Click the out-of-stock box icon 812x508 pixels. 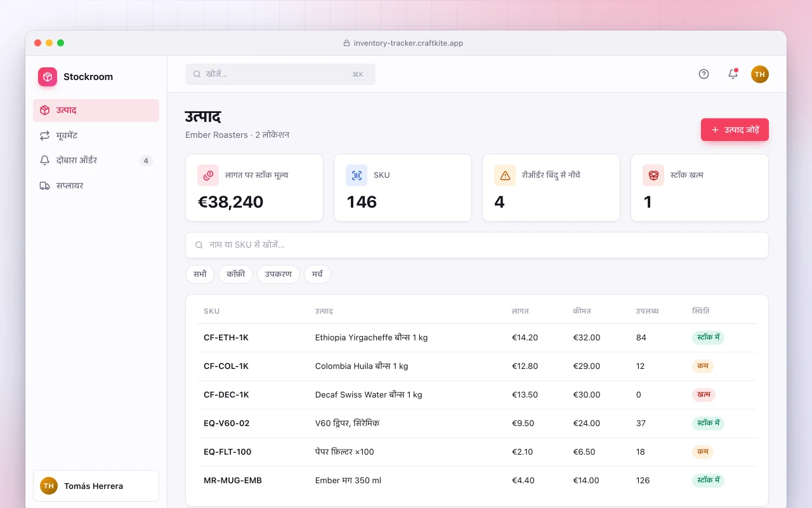[653, 175]
